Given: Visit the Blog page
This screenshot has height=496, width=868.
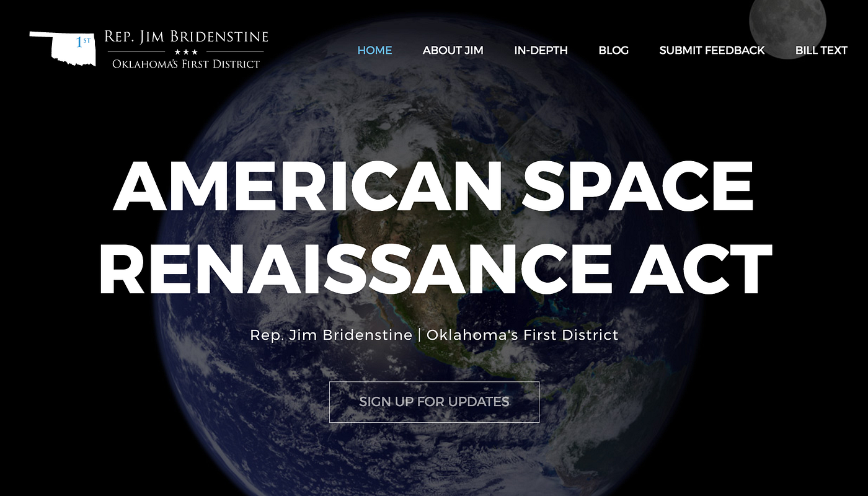Looking at the screenshot, I should click(x=613, y=50).
